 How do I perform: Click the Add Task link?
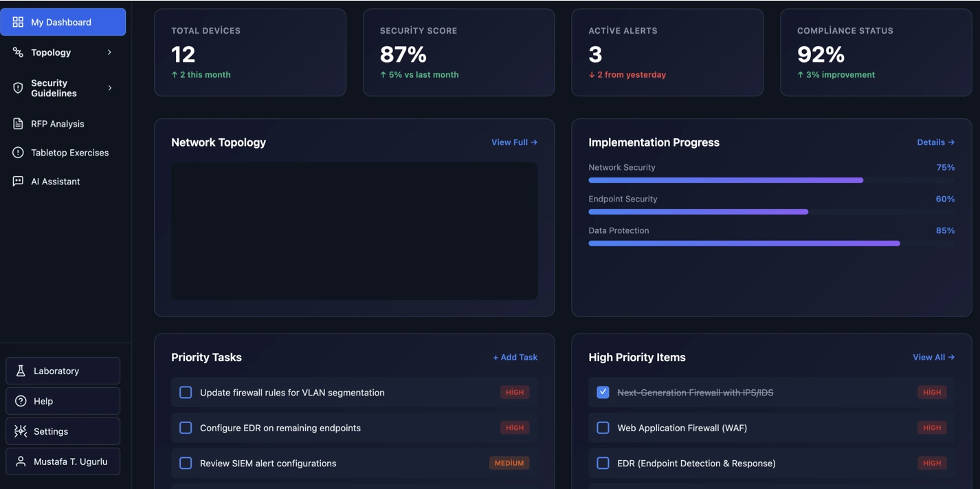(x=515, y=357)
